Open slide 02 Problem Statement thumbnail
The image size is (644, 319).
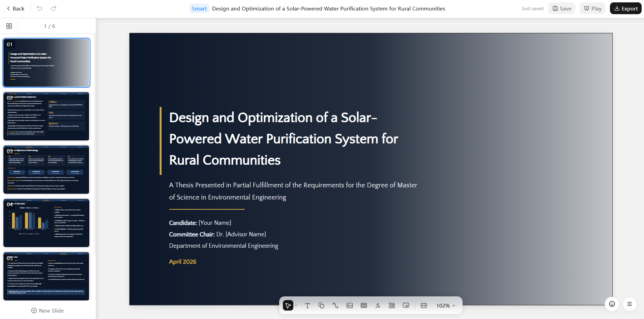(46, 116)
